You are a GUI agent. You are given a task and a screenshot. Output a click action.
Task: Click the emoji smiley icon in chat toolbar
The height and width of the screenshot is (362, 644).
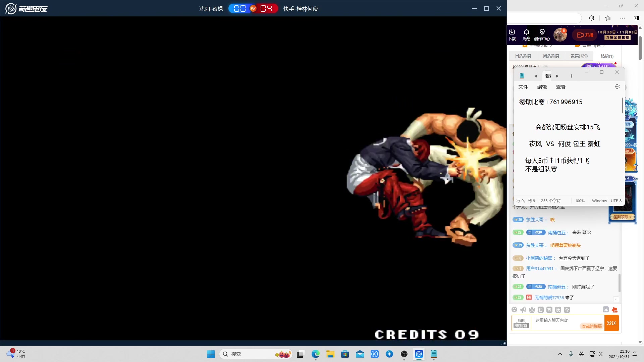515,310
